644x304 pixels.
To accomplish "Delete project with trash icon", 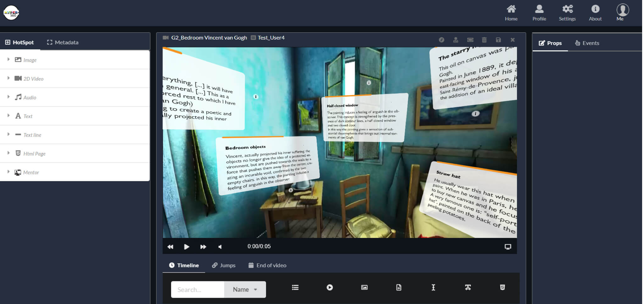I will point(484,40).
